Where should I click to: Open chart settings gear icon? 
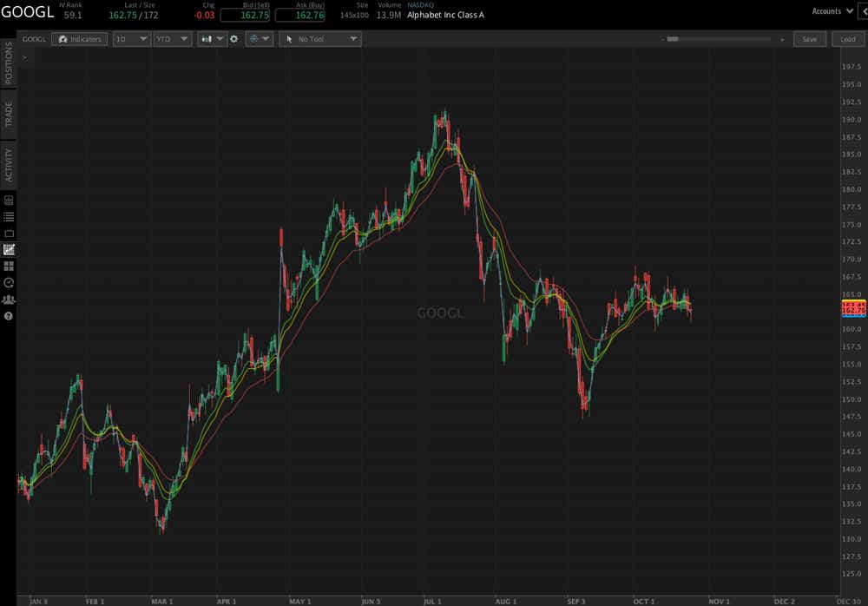pyautogui.click(x=233, y=39)
